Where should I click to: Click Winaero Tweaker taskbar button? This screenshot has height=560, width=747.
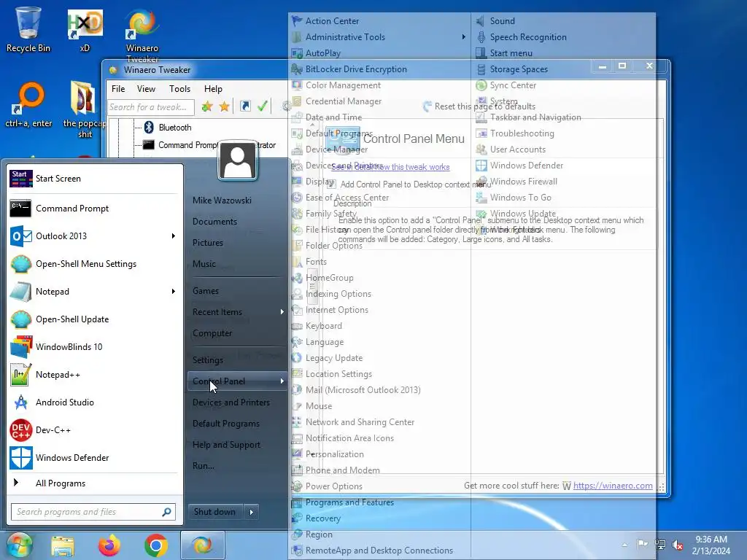coord(203,545)
